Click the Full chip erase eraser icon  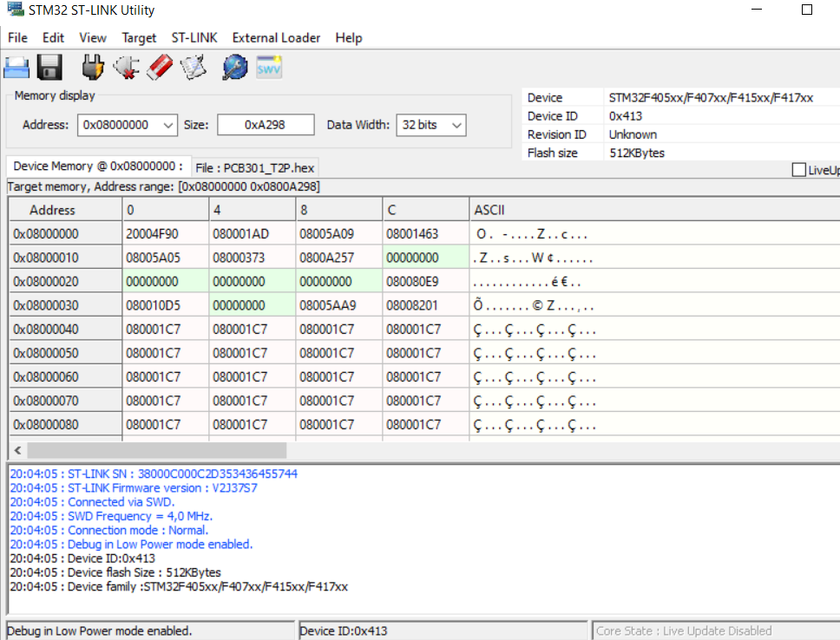point(160,67)
